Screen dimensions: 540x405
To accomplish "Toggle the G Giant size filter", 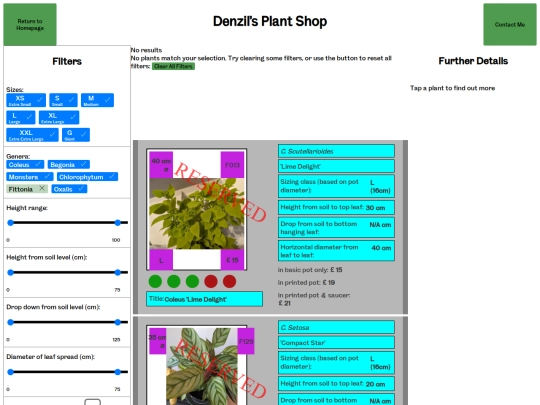I will point(76,135).
